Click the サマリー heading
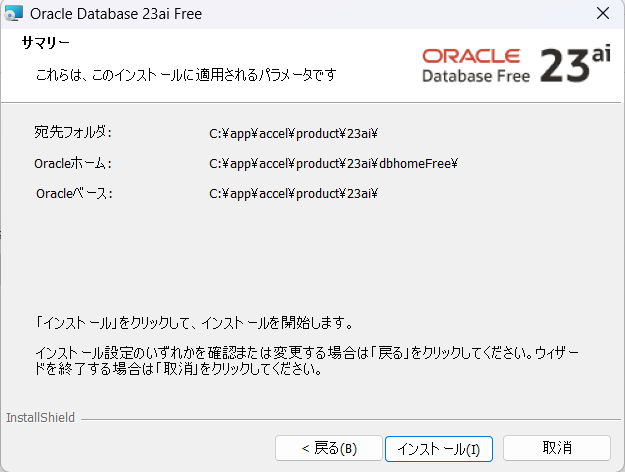The height and width of the screenshot is (472, 625). pyautogui.click(x=45, y=44)
